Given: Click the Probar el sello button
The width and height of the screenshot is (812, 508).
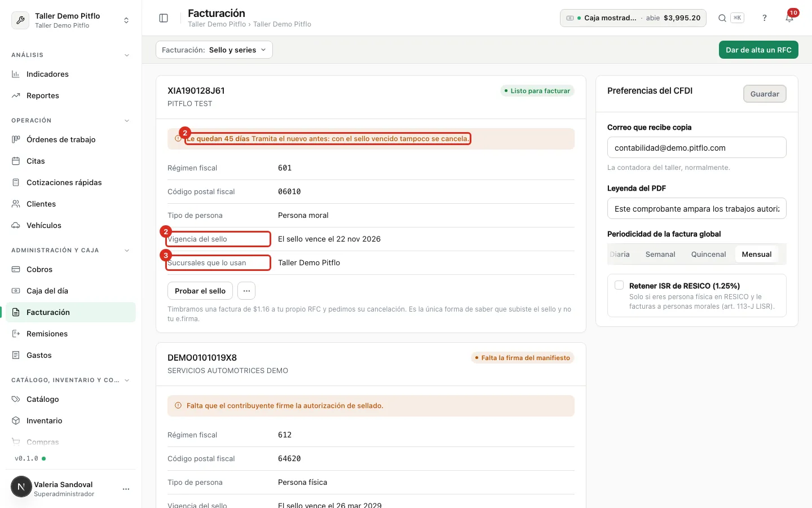Looking at the screenshot, I should [200, 291].
